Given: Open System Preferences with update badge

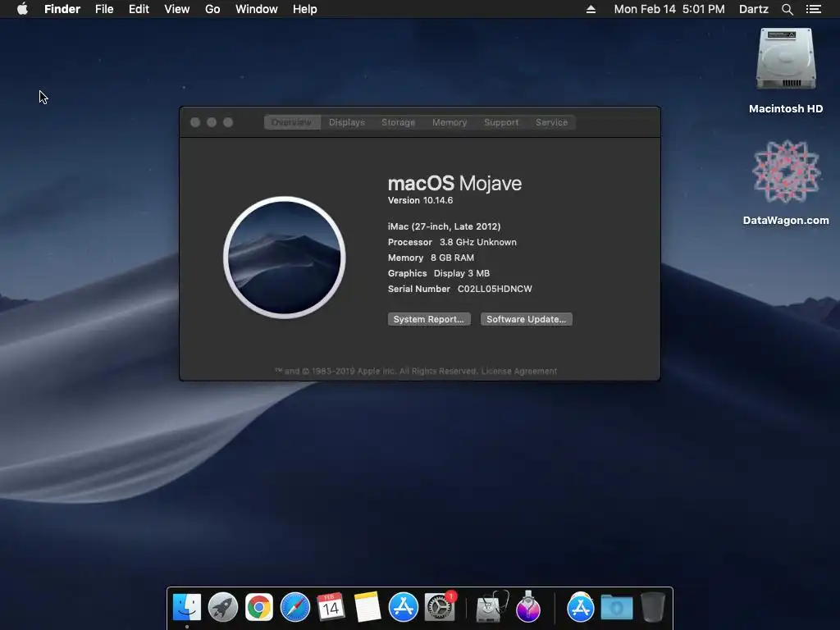Looking at the screenshot, I should (x=440, y=607).
